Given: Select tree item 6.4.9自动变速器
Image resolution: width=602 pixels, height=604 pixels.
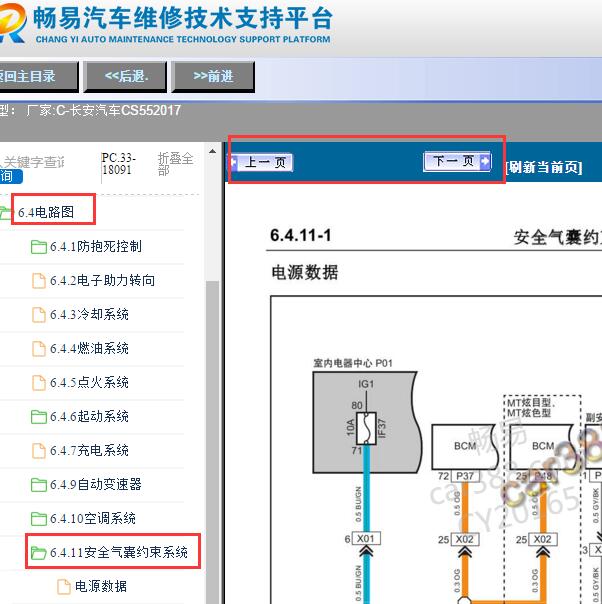Looking at the screenshot, I should point(96,484).
